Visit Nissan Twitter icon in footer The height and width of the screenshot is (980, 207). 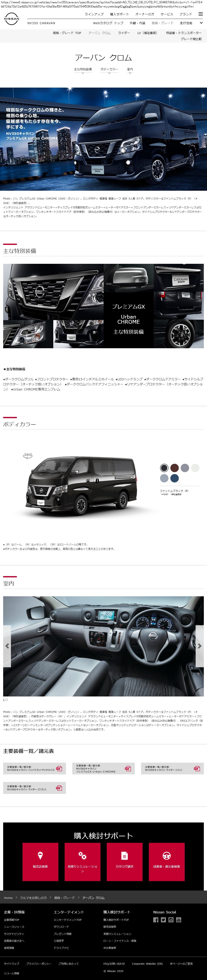tap(164, 920)
